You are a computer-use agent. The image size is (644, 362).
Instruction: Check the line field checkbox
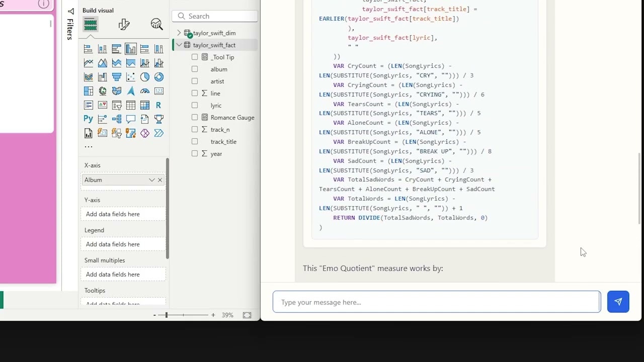point(195,93)
